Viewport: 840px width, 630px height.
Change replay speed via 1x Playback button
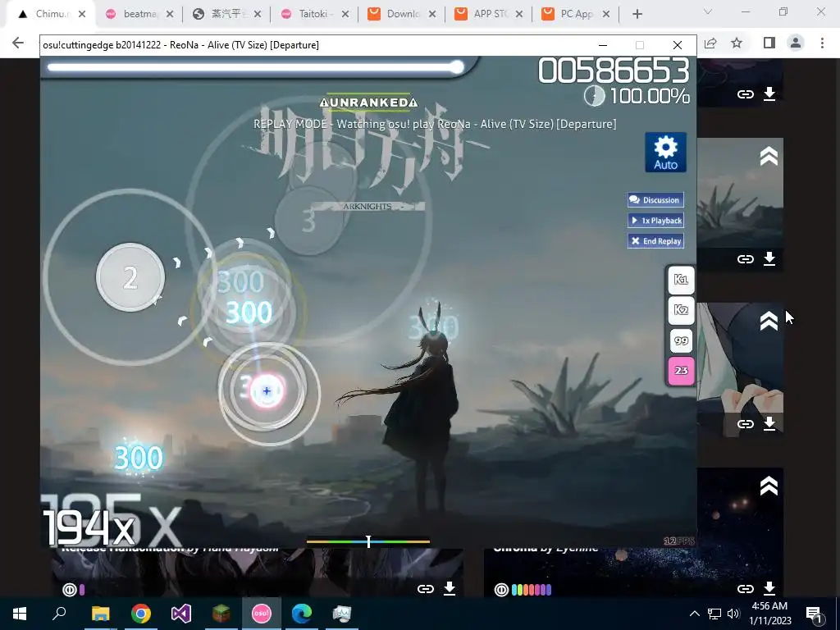655,220
